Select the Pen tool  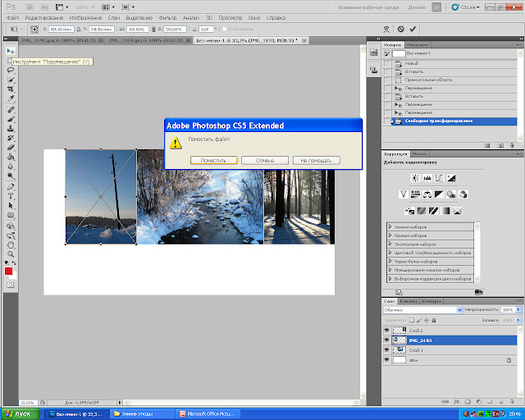click(x=11, y=186)
